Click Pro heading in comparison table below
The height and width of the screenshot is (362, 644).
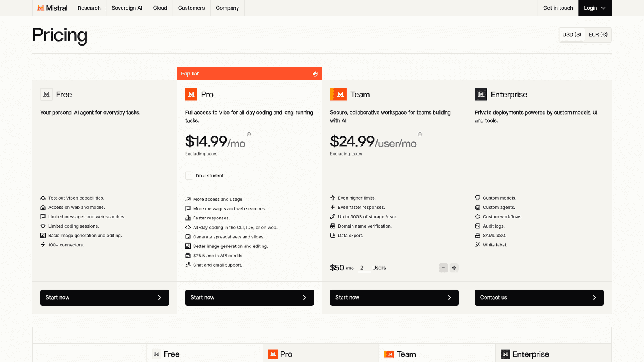coord(286,354)
